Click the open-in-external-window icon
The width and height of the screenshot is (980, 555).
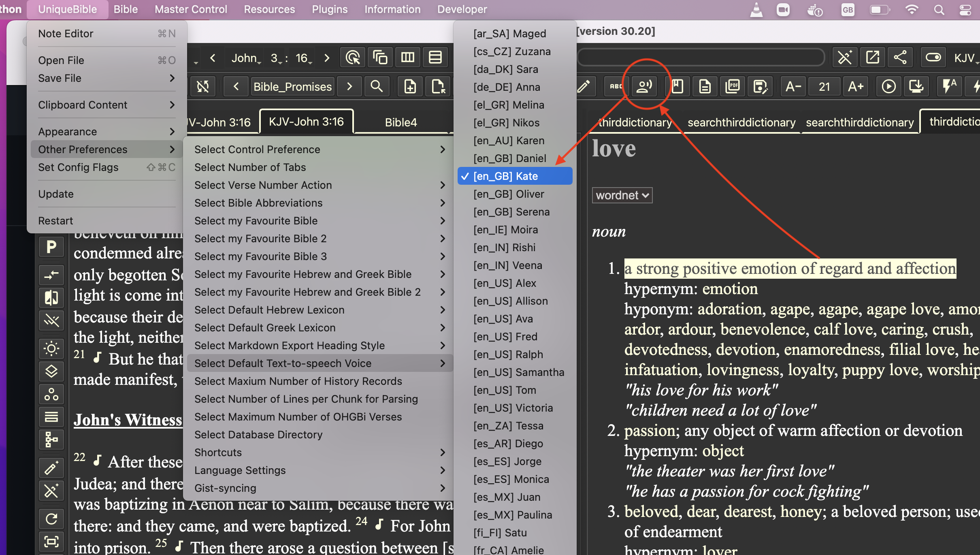coord(872,57)
